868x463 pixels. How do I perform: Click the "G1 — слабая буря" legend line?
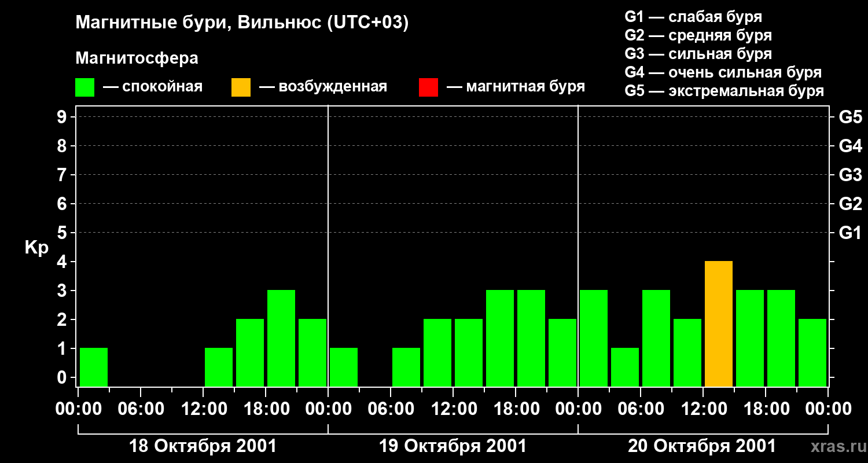pyautogui.click(x=693, y=17)
